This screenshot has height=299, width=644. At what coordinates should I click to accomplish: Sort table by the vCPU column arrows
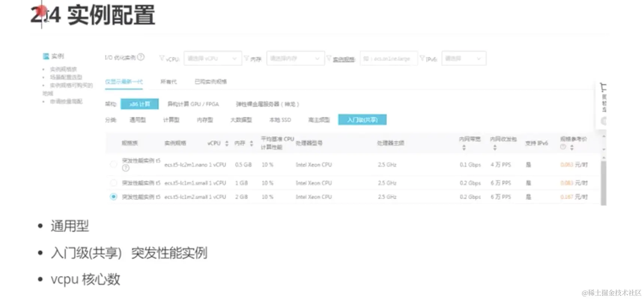pos(227,144)
